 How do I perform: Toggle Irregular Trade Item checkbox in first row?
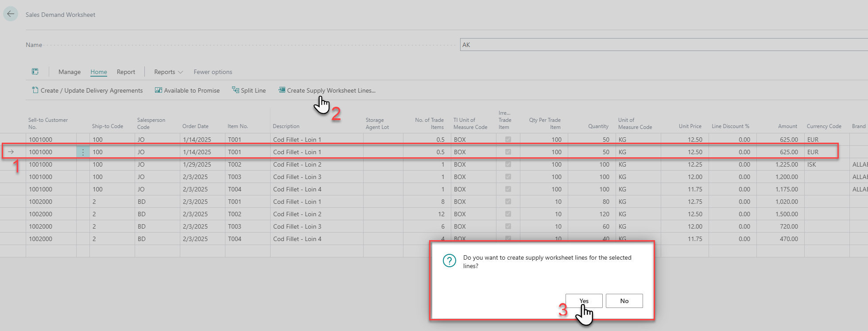coord(508,140)
